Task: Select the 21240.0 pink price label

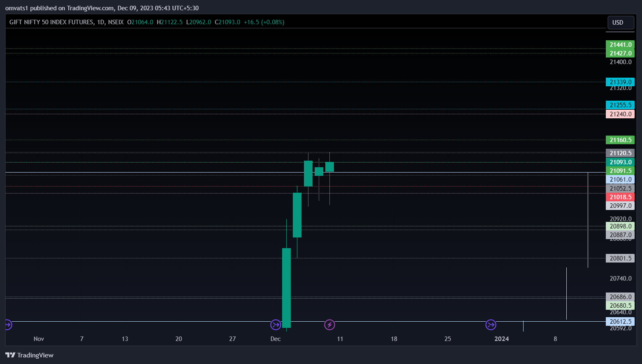Action: tap(620, 114)
